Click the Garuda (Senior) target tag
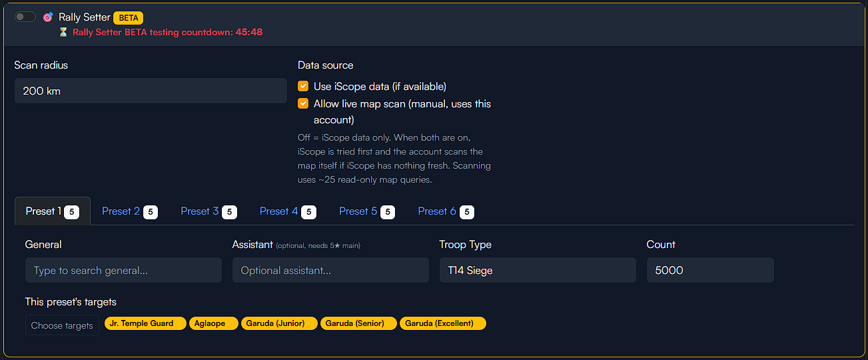Image resolution: width=868 pixels, height=360 pixels. (358, 323)
